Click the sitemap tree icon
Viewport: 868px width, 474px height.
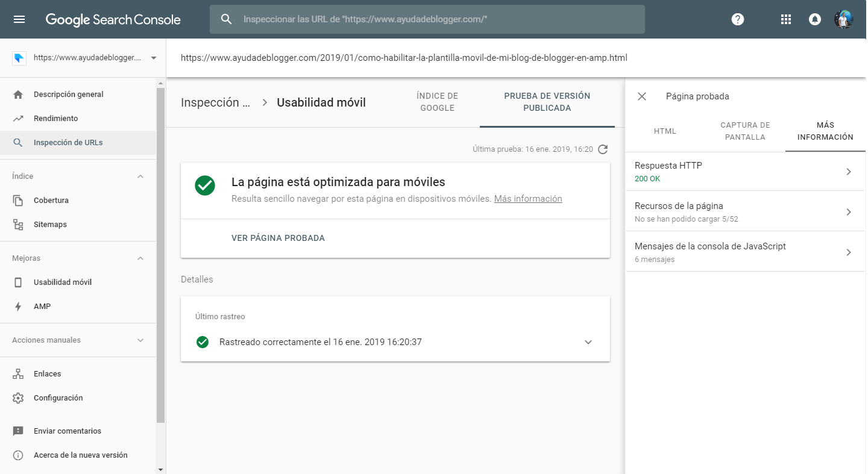click(18, 225)
